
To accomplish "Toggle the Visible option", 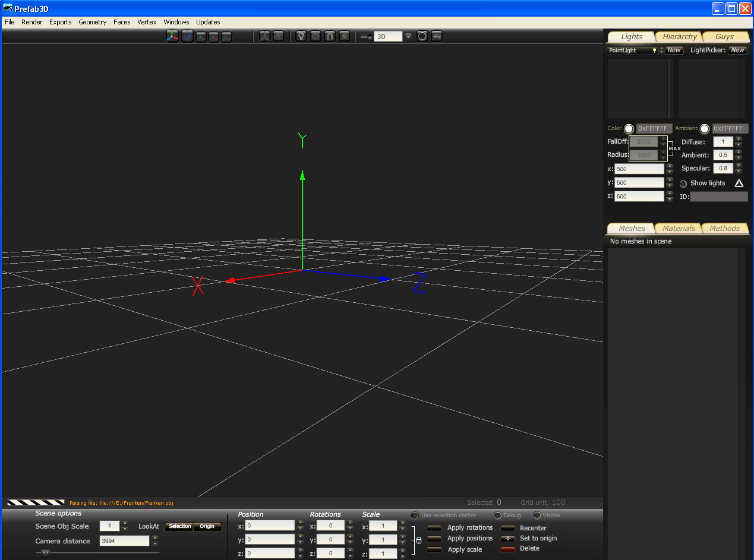I will (537, 515).
